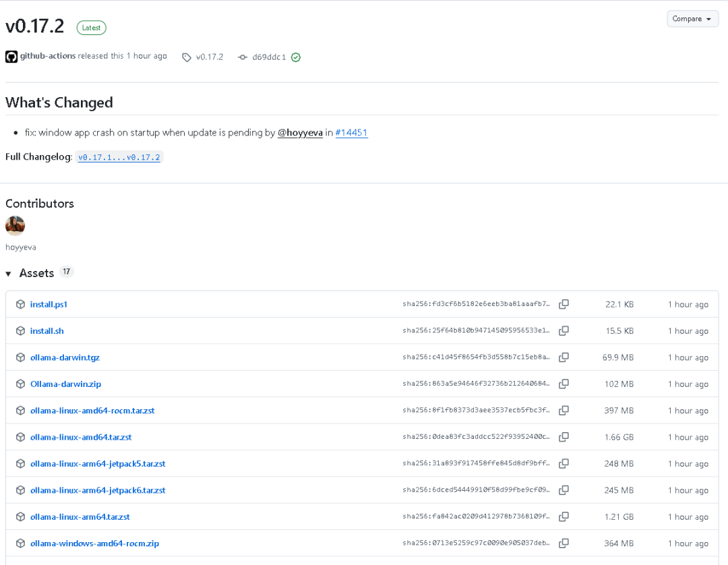Screen dimensions: 728x565
Task: Copy sha256 of Ollama-darwin.zip
Action: pos(564,384)
